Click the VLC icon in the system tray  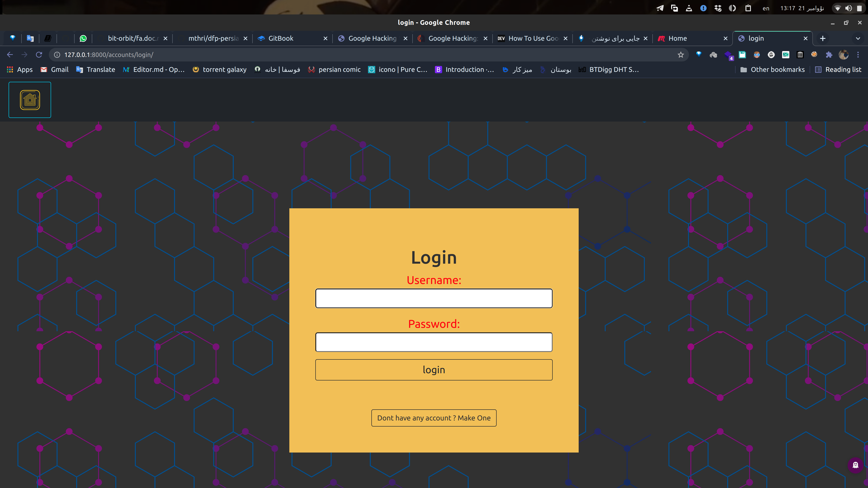689,8
